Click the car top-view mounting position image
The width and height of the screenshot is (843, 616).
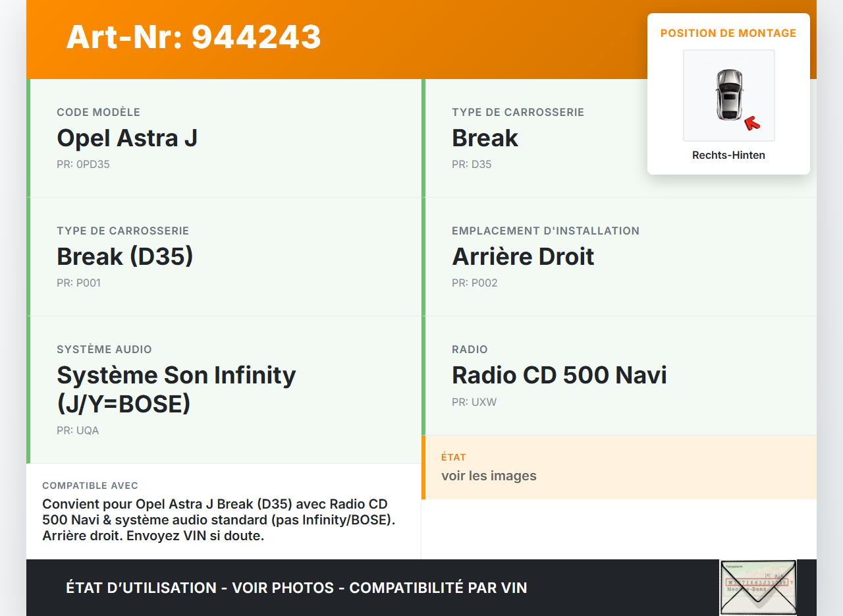[x=728, y=95]
